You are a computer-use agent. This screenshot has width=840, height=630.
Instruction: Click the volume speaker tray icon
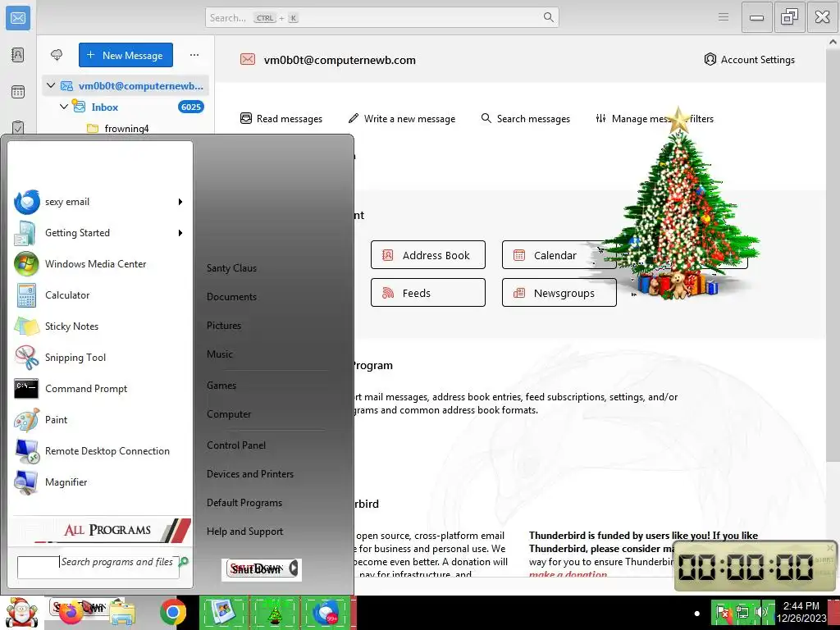(760, 612)
